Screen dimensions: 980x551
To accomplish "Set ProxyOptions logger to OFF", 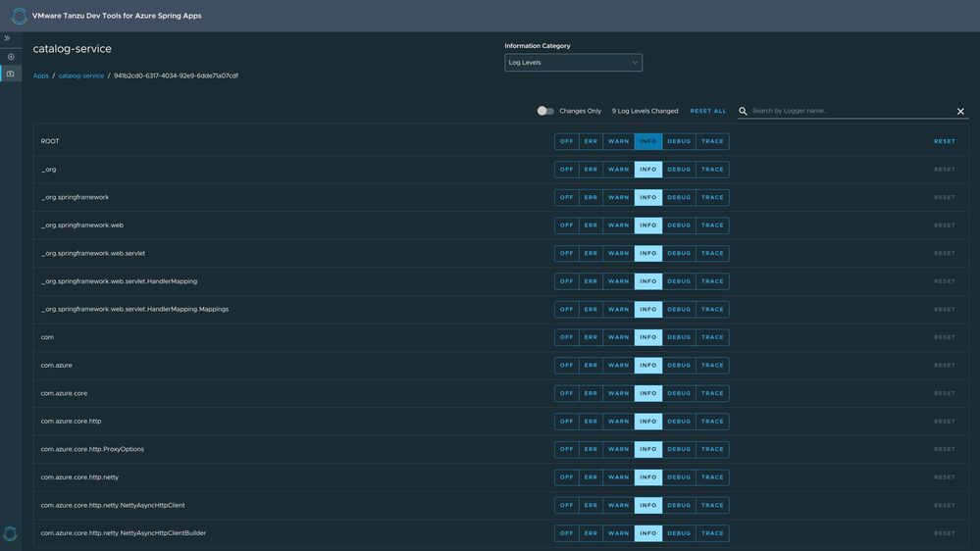I will pos(566,449).
